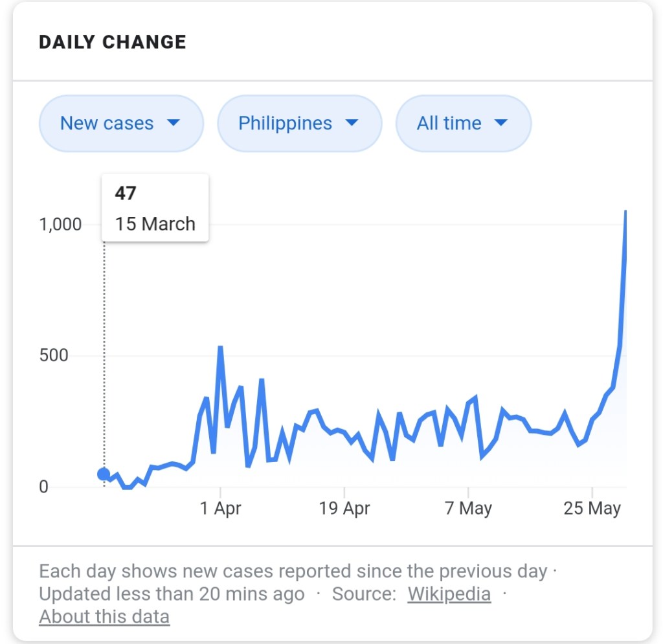Screen dimensions: 663x644
Task: Click the 15 March data point dot
Action: pyautogui.click(x=104, y=474)
